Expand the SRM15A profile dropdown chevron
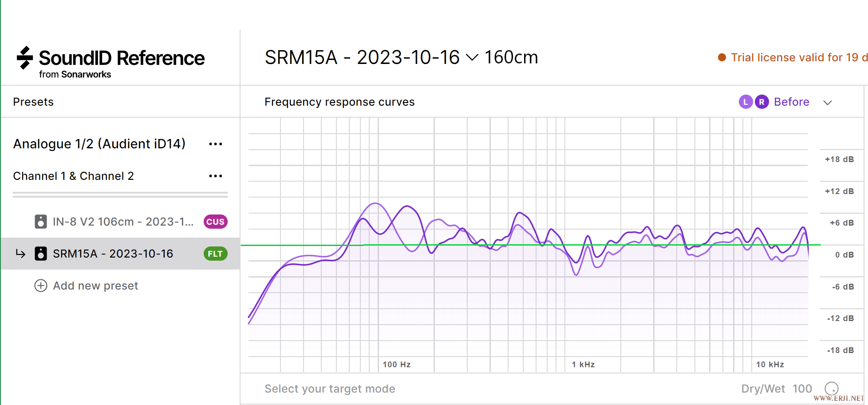868x405 pixels. tap(472, 58)
